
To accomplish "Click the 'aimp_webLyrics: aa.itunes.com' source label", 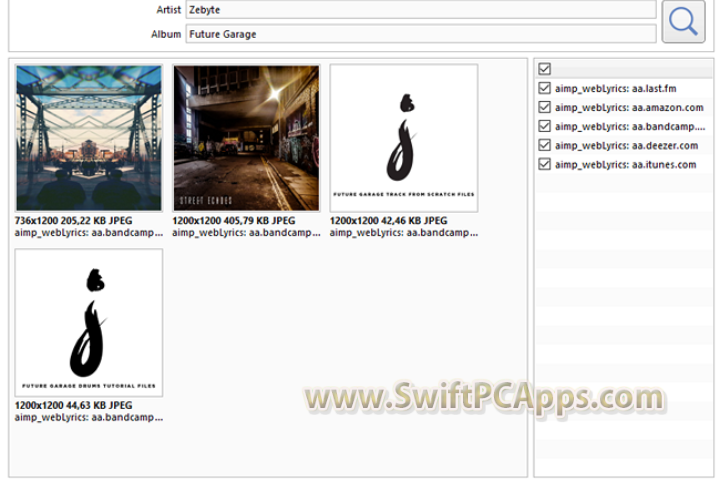I will 625,164.
